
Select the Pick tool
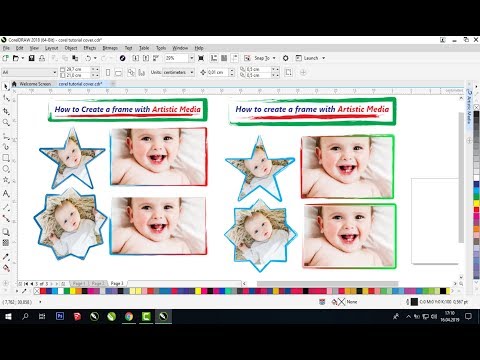pyautogui.click(x=6, y=87)
